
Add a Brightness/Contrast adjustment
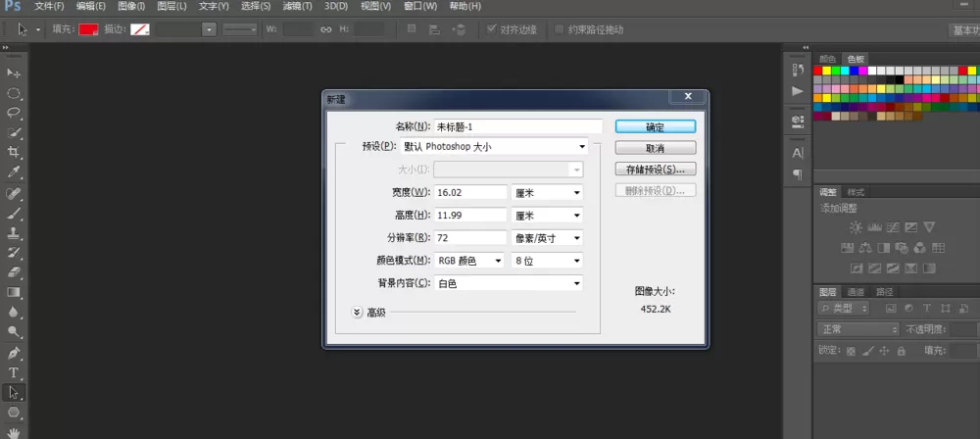tap(855, 227)
